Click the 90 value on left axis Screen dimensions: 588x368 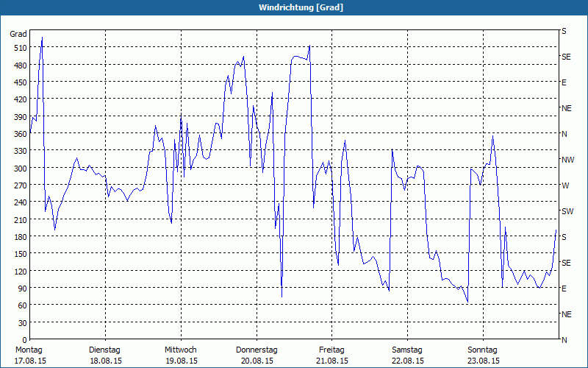click(x=23, y=289)
